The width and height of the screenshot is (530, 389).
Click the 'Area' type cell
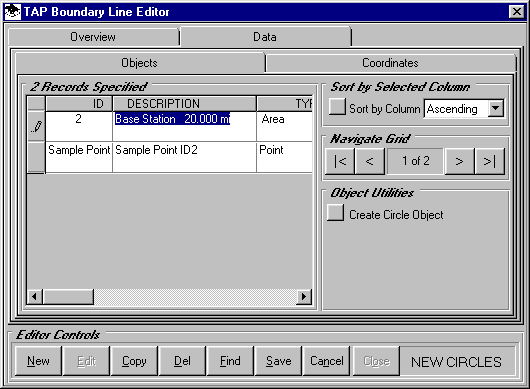click(x=285, y=126)
